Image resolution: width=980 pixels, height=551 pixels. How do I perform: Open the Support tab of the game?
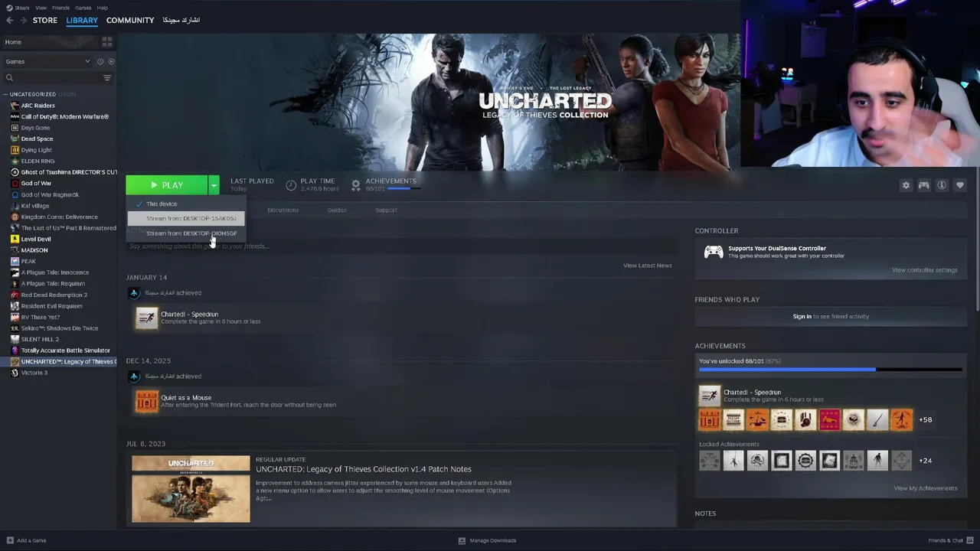pyautogui.click(x=386, y=210)
